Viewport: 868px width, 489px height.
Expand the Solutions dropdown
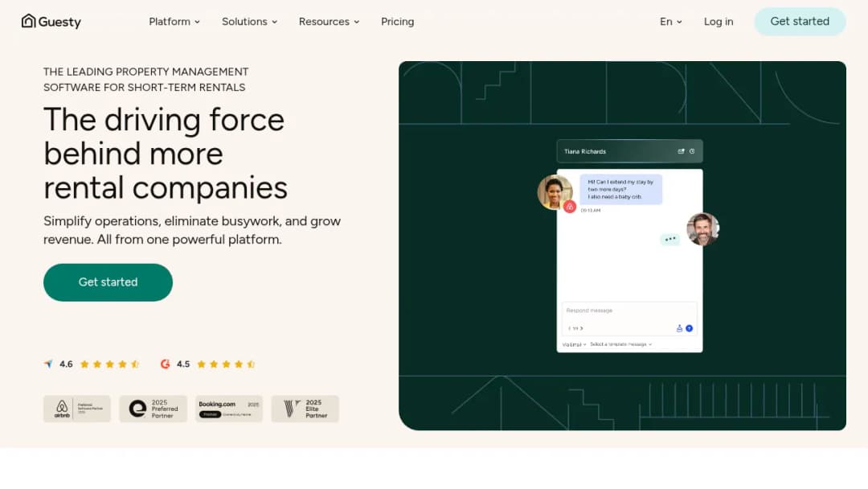click(249, 22)
